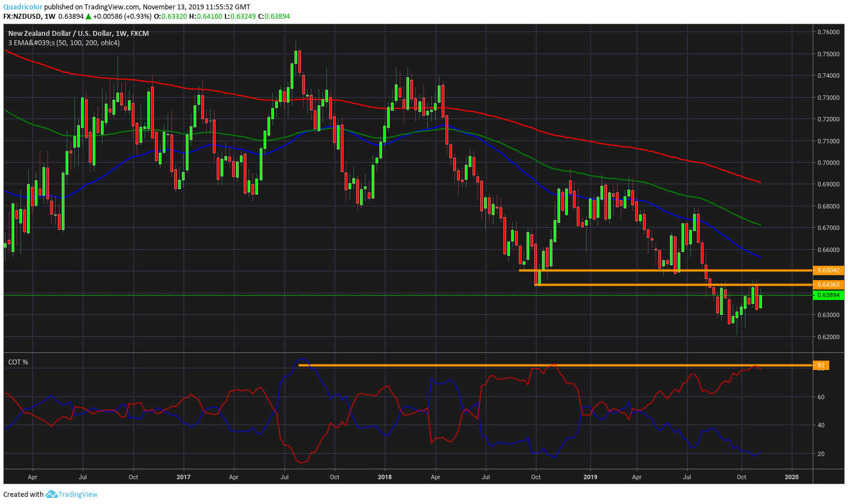
Task: Click the 60 value on COT axis
Action: coord(821,397)
